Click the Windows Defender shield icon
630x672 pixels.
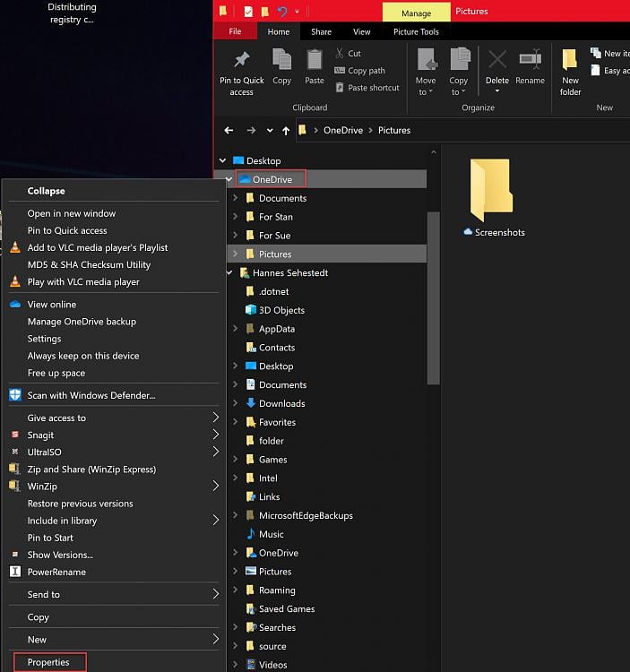pyautogui.click(x=15, y=395)
